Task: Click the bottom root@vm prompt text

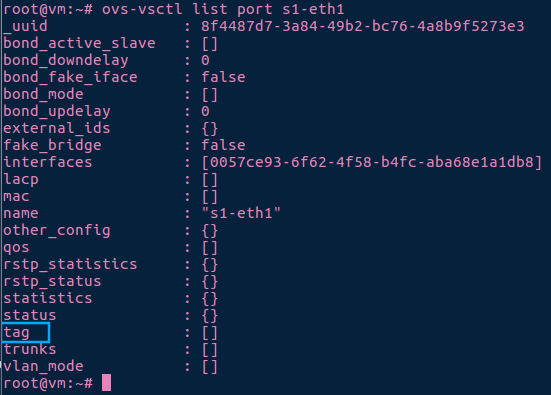Action: point(48,383)
